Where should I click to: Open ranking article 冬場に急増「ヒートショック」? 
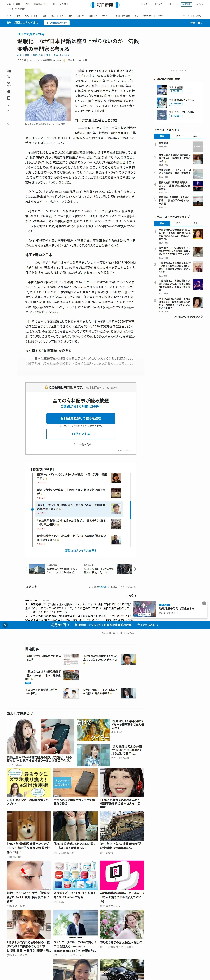pyautogui.click(x=175, y=171)
